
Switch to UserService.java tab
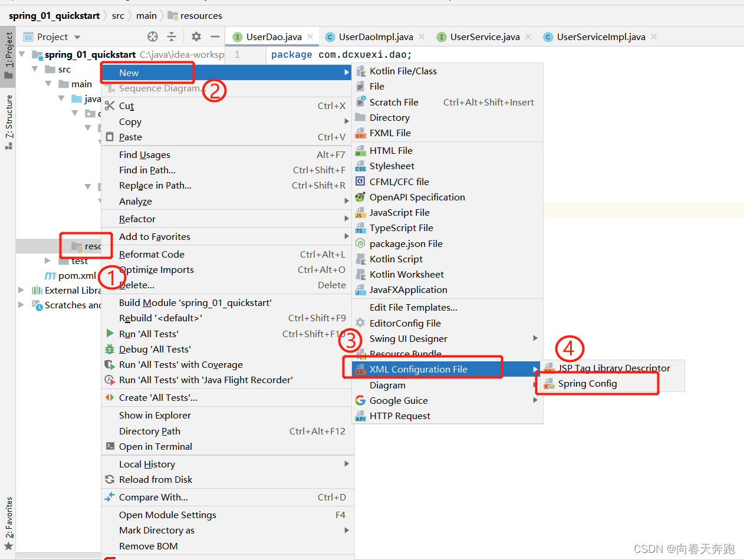[x=485, y=37]
